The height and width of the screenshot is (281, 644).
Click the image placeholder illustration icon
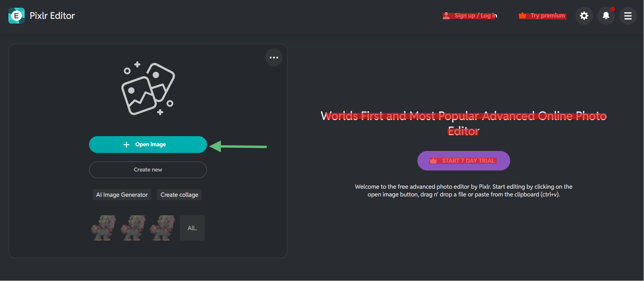(x=148, y=89)
